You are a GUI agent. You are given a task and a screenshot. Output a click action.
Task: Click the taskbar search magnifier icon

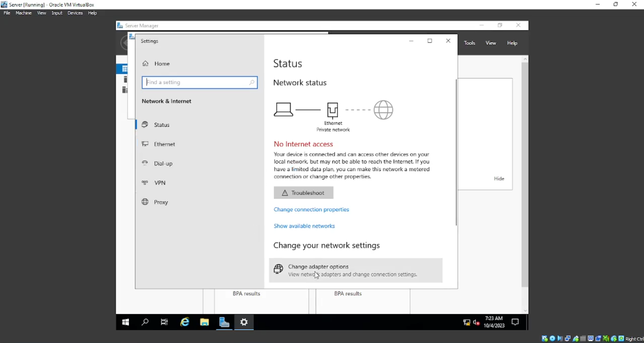tap(145, 322)
